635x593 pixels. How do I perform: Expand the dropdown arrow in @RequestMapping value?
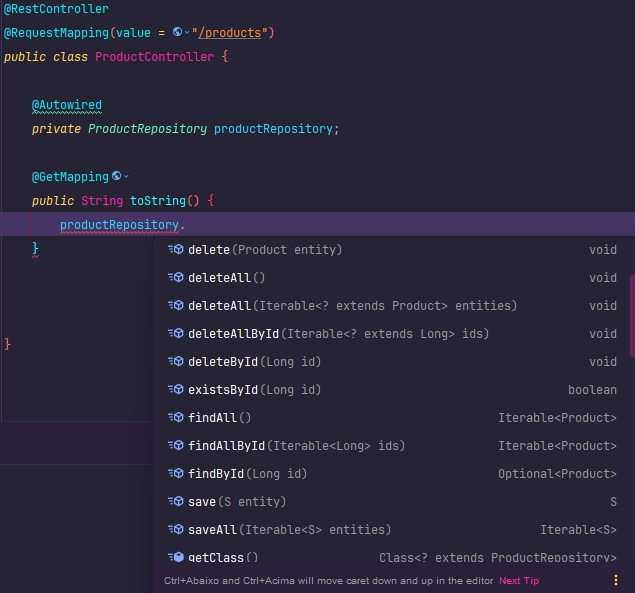pyautogui.click(x=187, y=33)
